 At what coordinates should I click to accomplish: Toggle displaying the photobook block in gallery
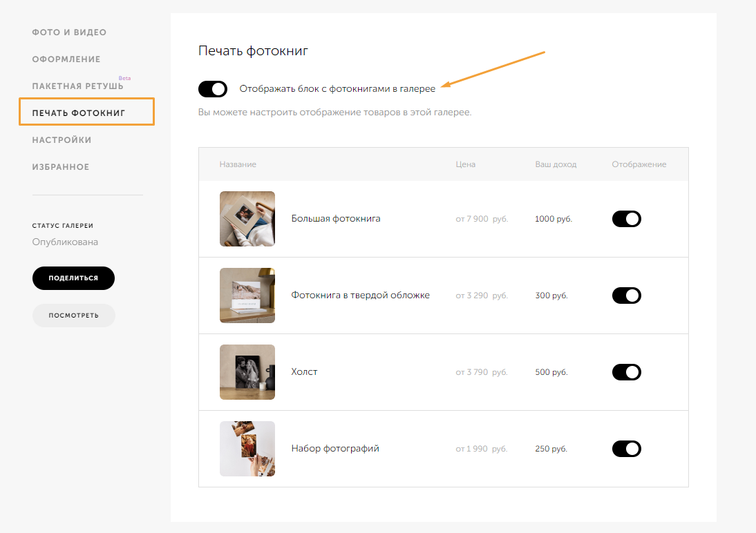pos(213,89)
